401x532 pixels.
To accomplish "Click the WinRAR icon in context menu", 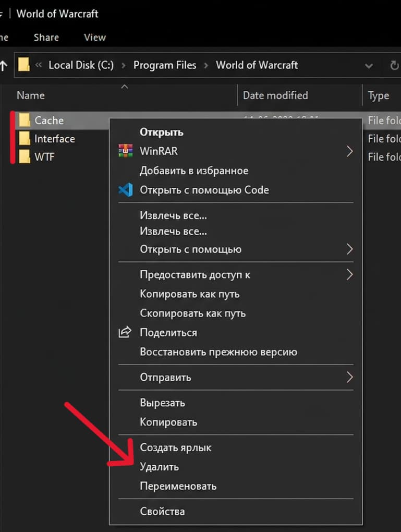I will [125, 151].
